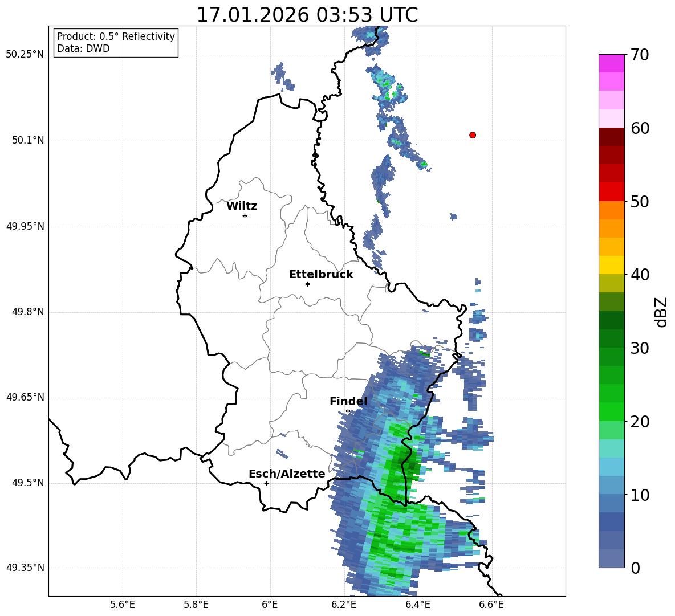This screenshot has width=675, height=616.
Task: Pick the bright red colorbar segment above 50
Action: click(611, 192)
